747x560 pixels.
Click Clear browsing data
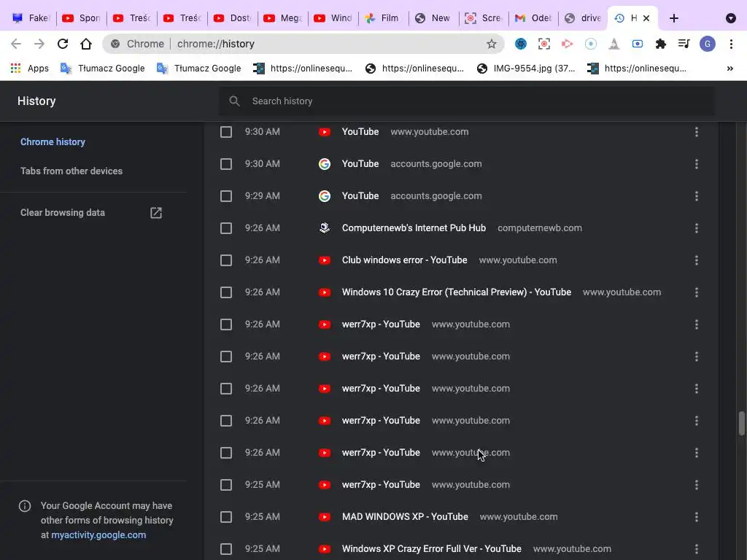pos(63,213)
